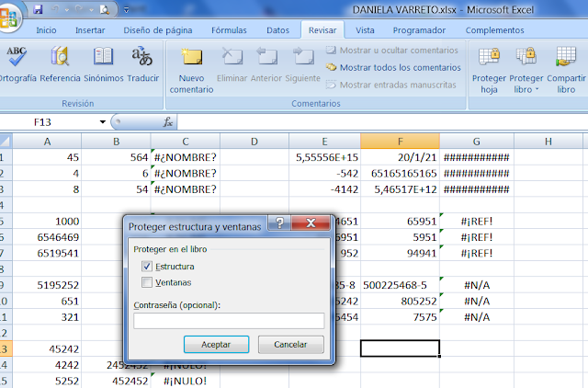Screen dimensions: 588x388
Task: Select cell containing 5,55556E+15
Action: (324, 157)
